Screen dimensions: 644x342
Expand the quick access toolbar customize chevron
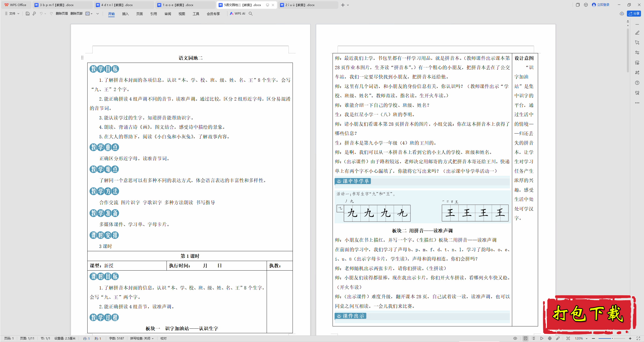click(98, 14)
